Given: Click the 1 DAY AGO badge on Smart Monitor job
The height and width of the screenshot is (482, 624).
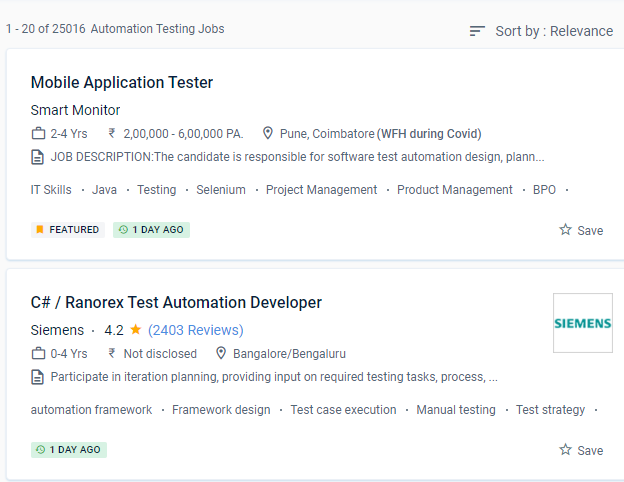Looking at the screenshot, I should point(151,230).
